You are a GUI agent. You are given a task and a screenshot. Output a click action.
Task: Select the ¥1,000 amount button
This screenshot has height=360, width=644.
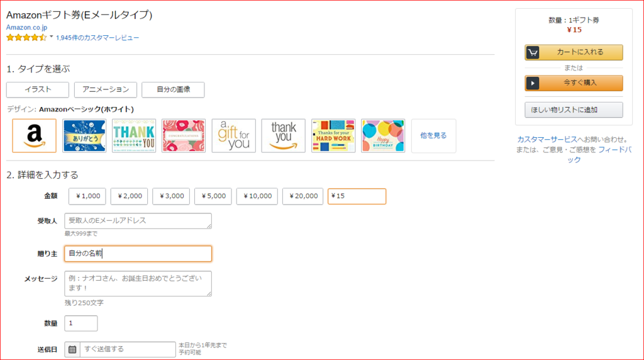click(87, 196)
